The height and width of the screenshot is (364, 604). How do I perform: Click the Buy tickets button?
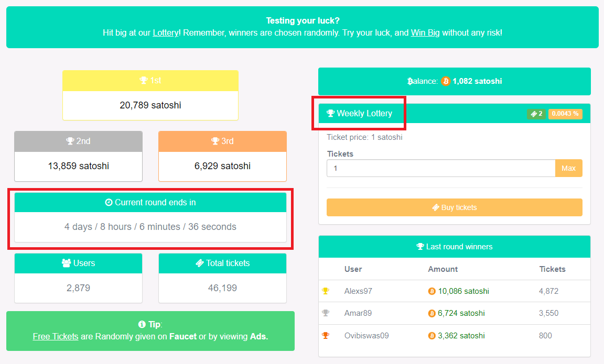click(455, 207)
